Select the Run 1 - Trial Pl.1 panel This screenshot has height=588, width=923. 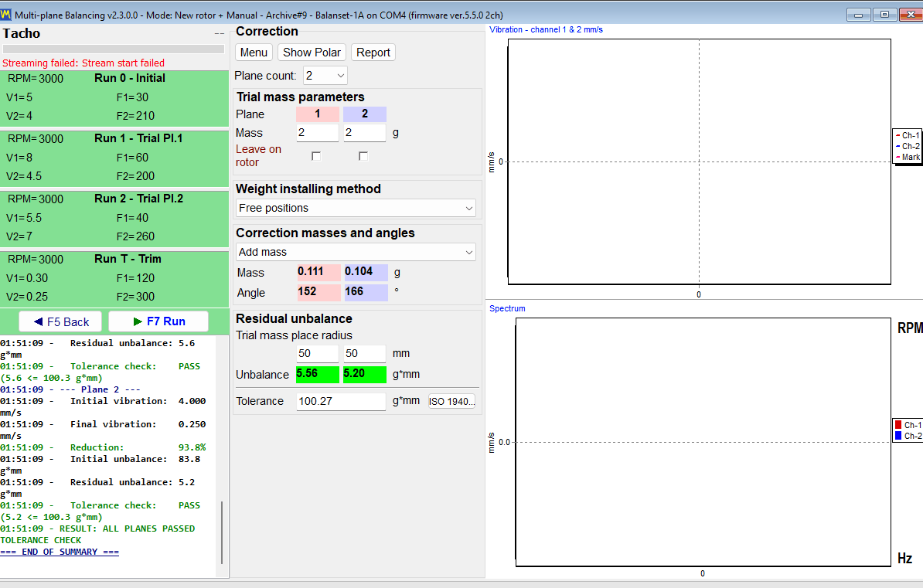tap(114, 158)
